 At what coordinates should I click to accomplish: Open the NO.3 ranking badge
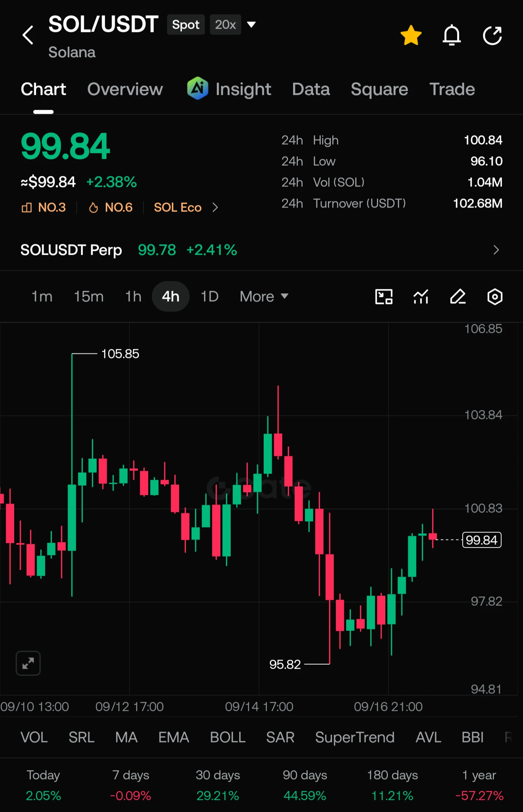pos(44,208)
